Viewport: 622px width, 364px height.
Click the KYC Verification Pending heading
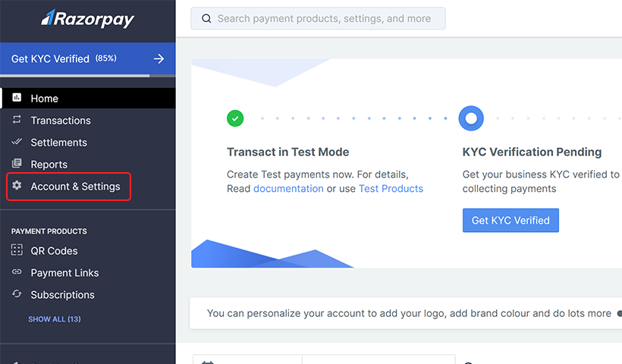click(532, 152)
